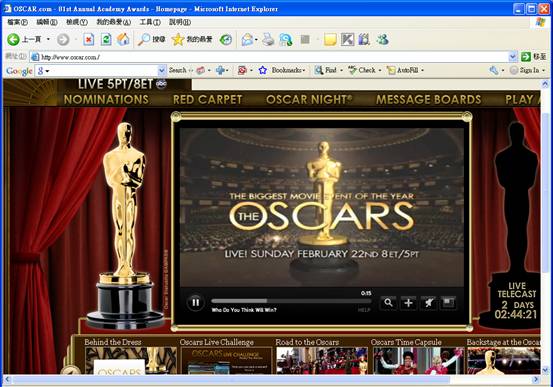Click inside the address bar URL field
553x387 pixels.
click(x=269, y=57)
